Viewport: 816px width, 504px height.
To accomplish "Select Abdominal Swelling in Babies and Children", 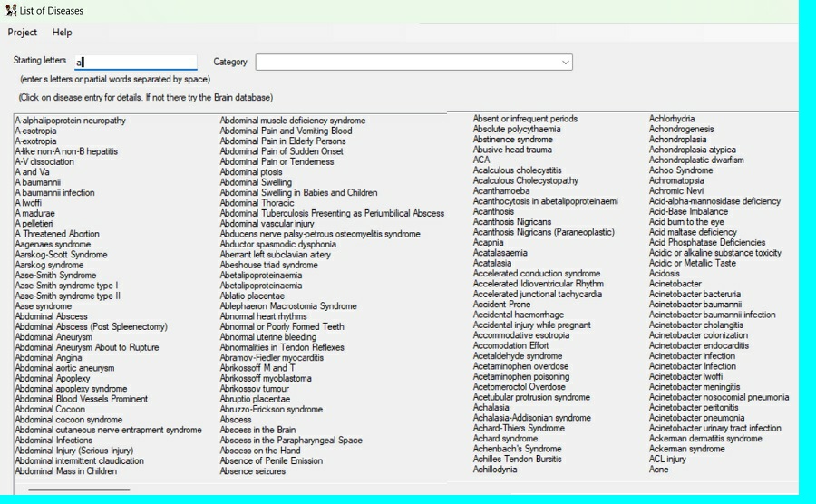I will 298,193.
